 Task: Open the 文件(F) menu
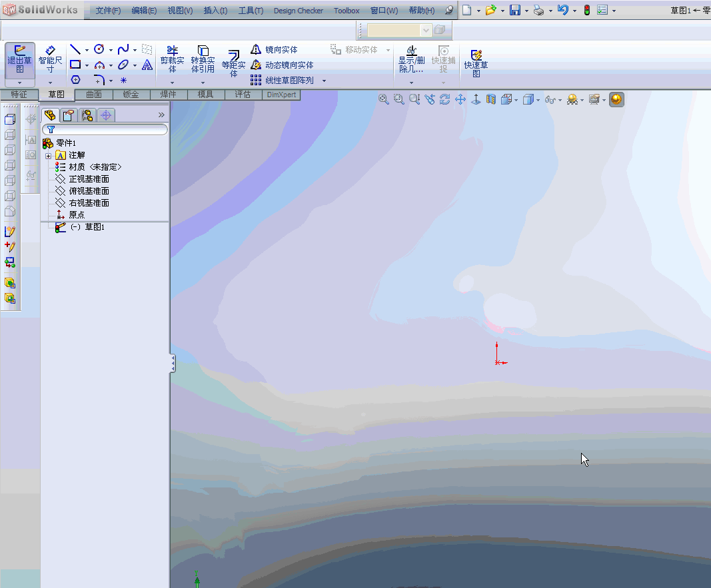coord(108,11)
